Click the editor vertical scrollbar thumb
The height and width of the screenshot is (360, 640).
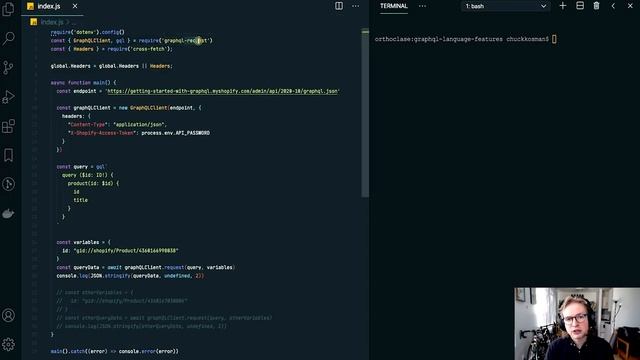tap(365, 112)
